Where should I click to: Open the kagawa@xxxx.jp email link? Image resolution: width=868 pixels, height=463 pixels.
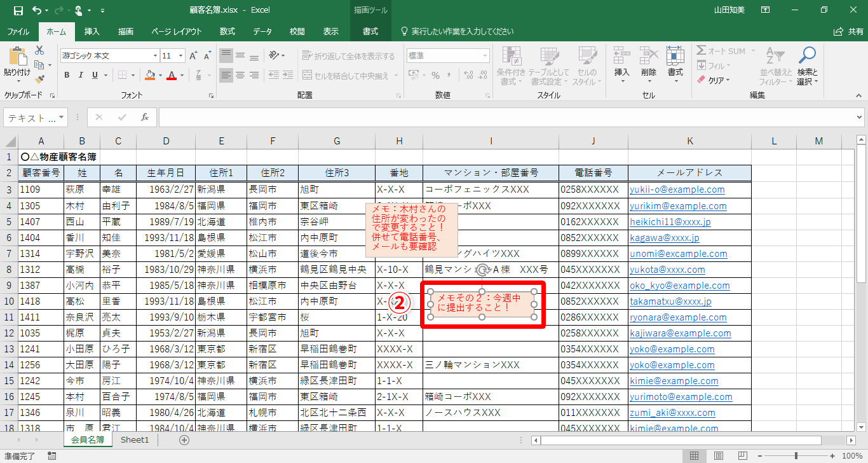(x=665, y=237)
